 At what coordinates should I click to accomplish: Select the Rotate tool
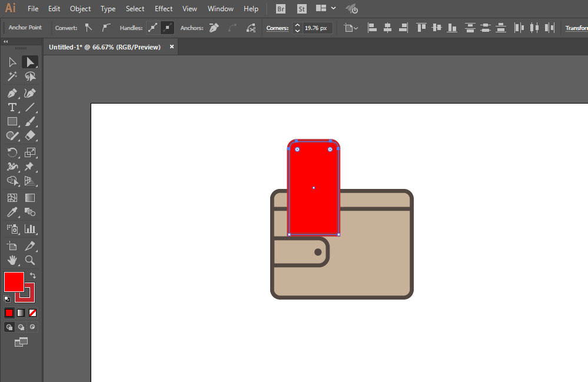pyautogui.click(x=12, y=153)
